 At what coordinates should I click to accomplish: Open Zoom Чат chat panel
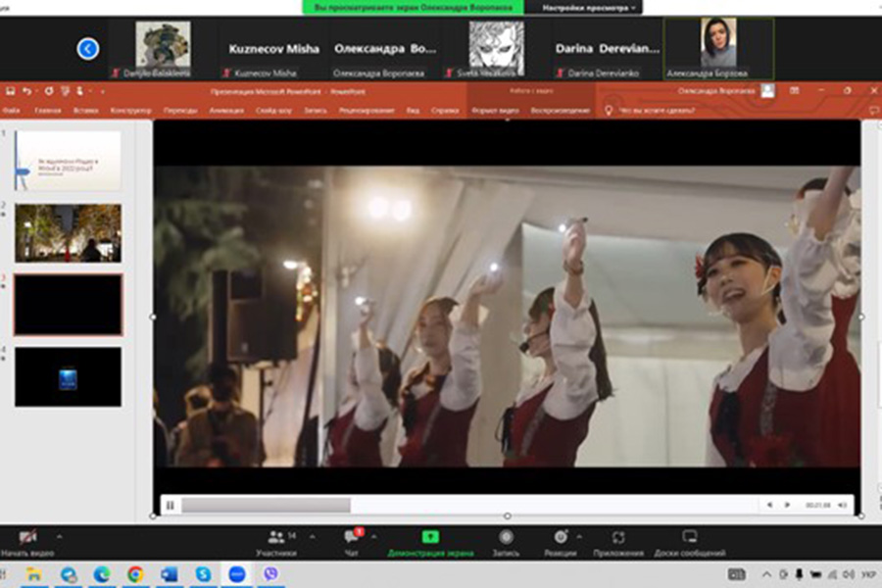click(x=352, y=542)
